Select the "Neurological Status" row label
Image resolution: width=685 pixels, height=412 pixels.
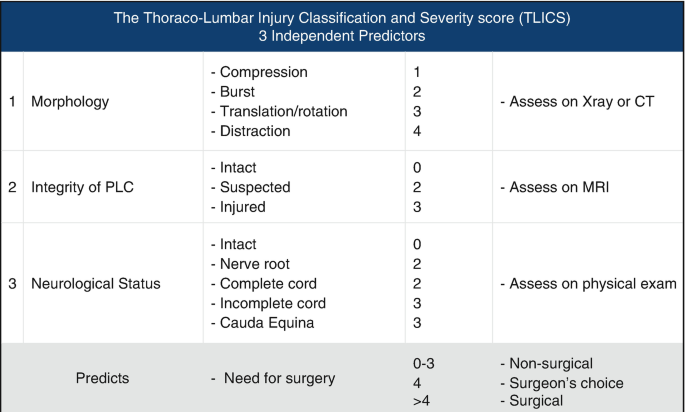(96, 284)
